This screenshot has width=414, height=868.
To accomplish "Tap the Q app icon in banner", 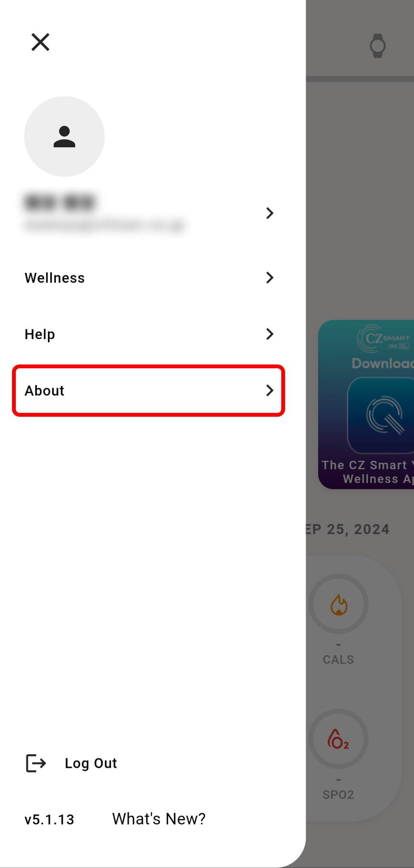I will pos(381,415).
